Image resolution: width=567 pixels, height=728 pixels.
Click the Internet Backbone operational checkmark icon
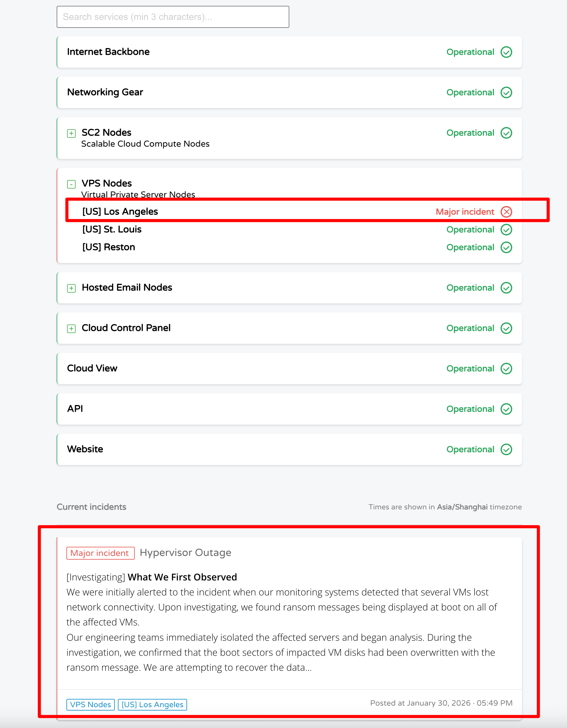(506, 52)
